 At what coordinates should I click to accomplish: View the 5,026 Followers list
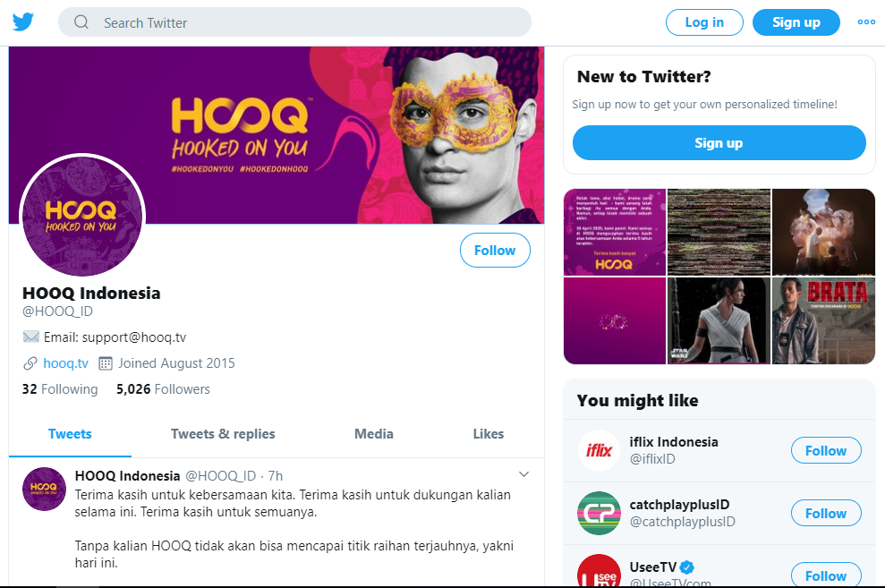coord(161,388)
